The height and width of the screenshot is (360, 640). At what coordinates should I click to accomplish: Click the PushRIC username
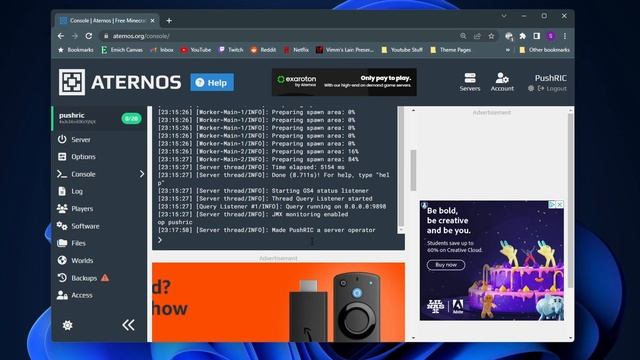tap(551, 78)
